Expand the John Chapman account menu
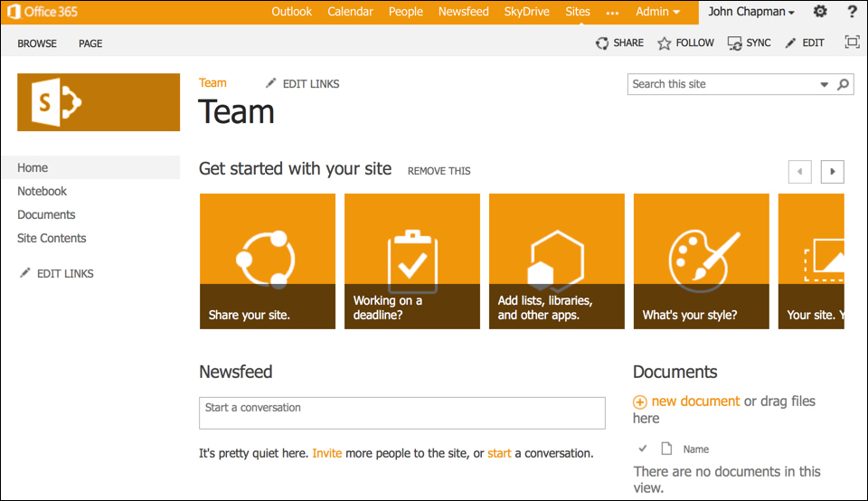 coord(751,12)
